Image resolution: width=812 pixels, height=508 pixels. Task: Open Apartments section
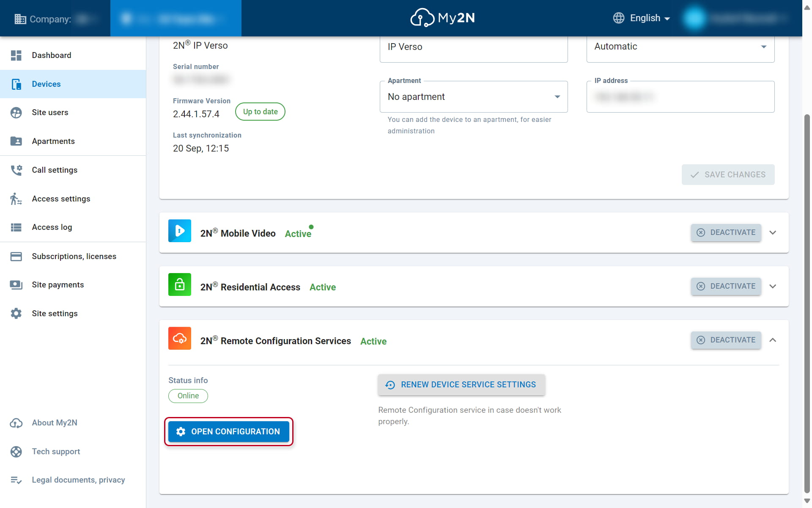tap(73, 141)
